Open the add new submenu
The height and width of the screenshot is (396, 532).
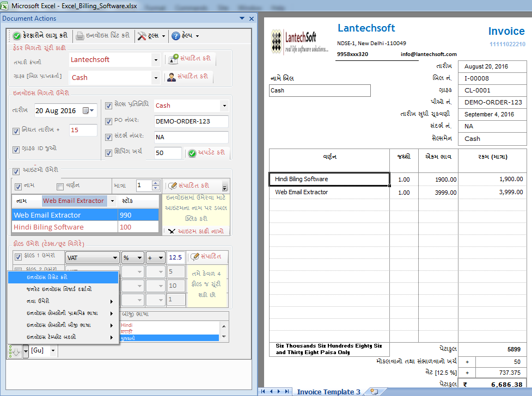[64, 301]
